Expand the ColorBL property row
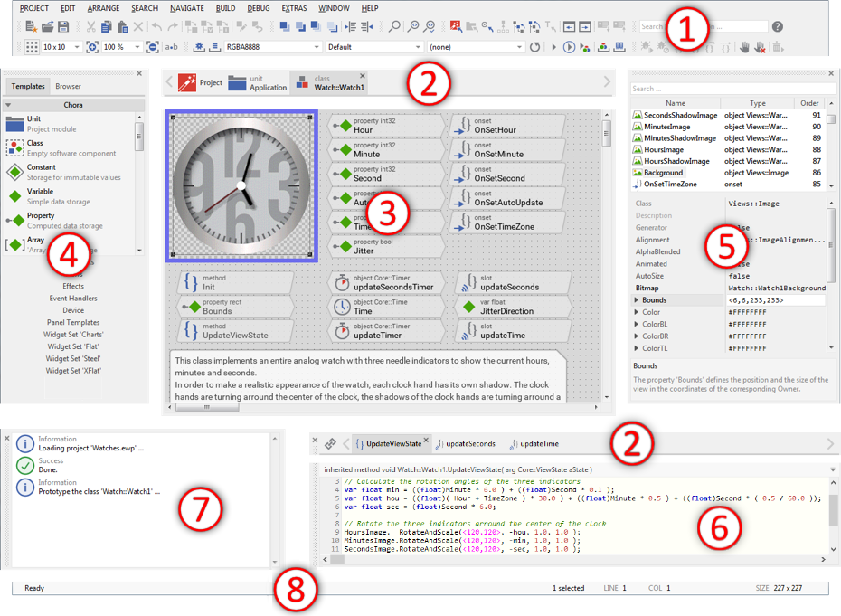Viewport: 841px width, 616px height. [637, 324]
